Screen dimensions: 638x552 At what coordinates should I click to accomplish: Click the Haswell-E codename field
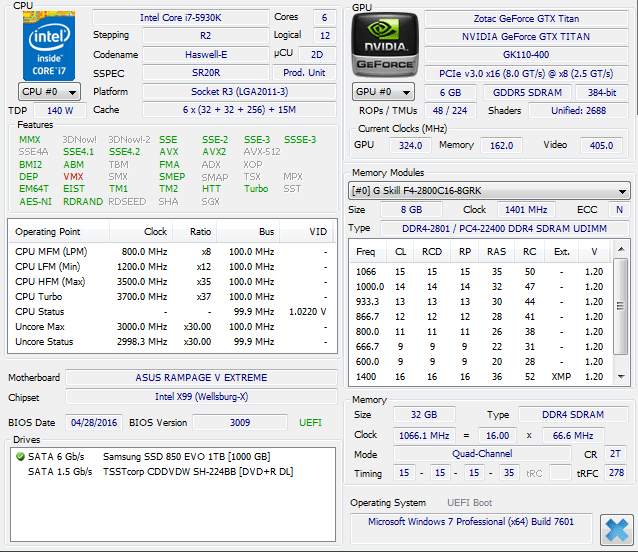[x=206, y=55]
